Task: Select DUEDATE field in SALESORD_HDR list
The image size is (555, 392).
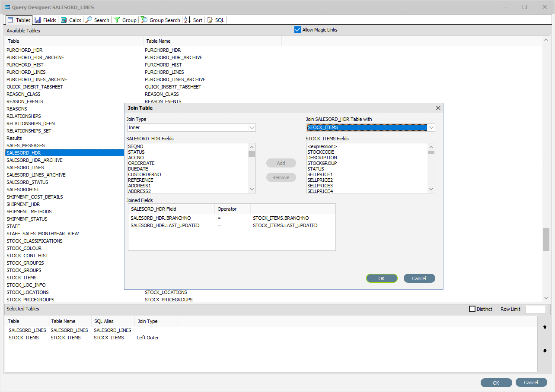Action: pyautogui.click(x=188, y=169)
